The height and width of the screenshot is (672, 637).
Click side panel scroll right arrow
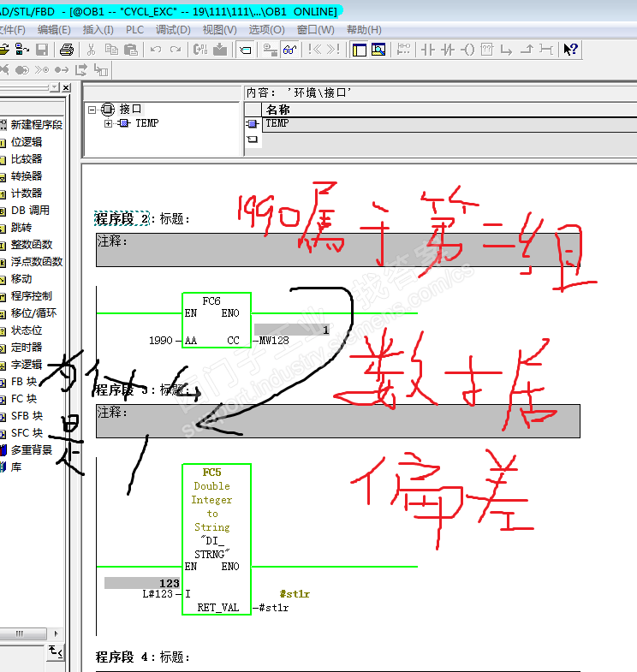(56, 633)
